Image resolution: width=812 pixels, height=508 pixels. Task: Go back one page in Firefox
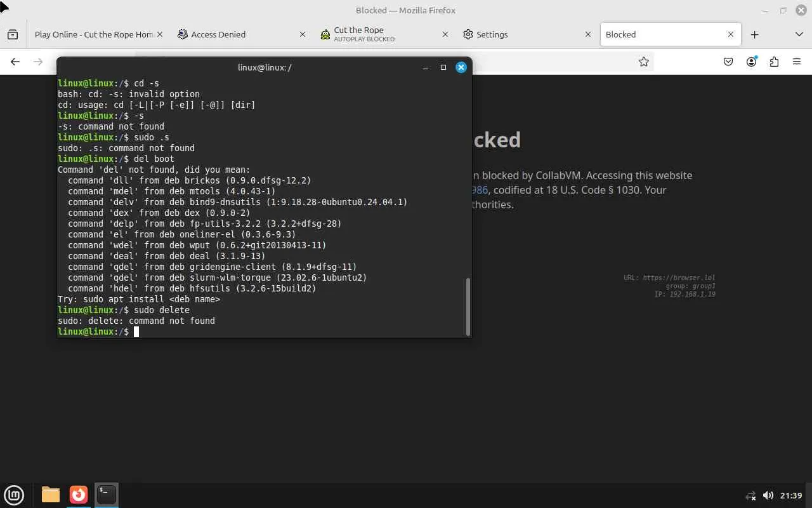click(x=15, y=62)
